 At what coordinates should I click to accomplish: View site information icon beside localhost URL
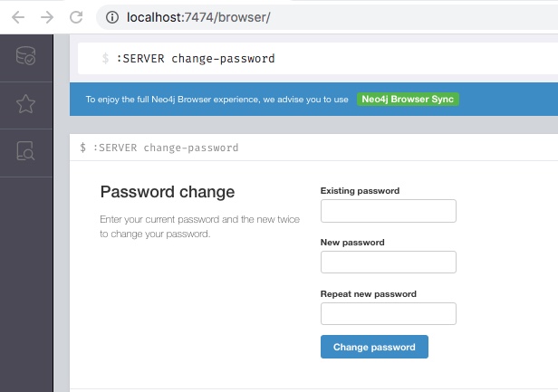click(112, 16)
